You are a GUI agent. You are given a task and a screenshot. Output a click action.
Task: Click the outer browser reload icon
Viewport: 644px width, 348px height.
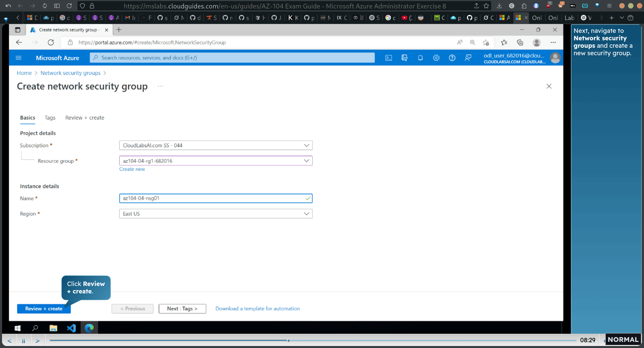tap(69, 6)
